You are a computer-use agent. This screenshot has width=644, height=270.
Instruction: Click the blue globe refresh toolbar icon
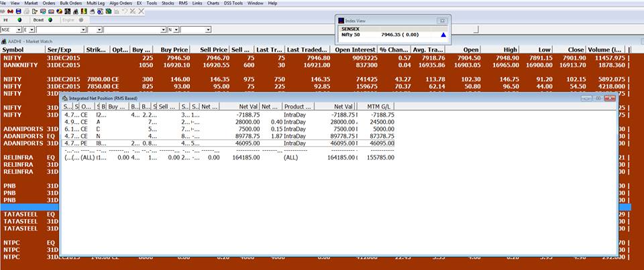[100, 11]
